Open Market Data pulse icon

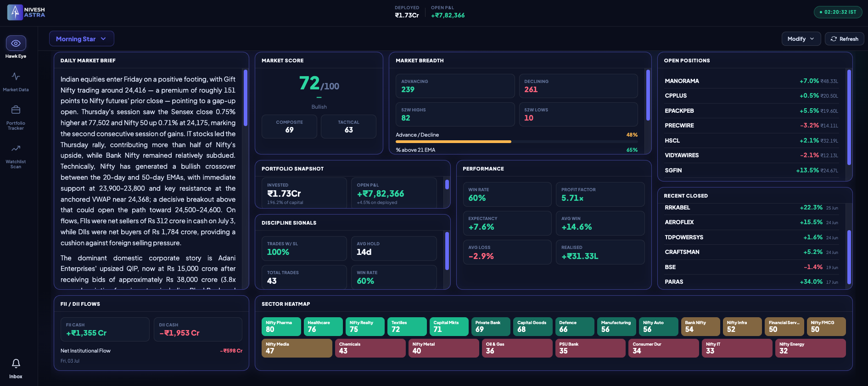click(x=16, y=77)
